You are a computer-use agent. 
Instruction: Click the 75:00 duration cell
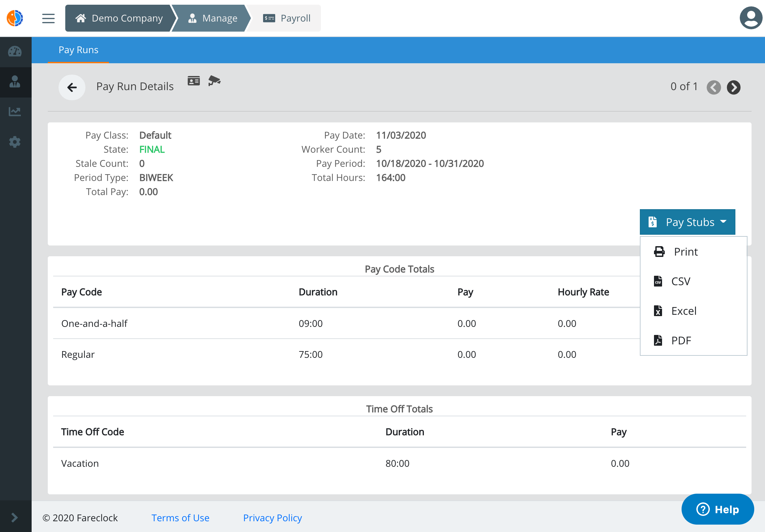(x=311, y=354)
